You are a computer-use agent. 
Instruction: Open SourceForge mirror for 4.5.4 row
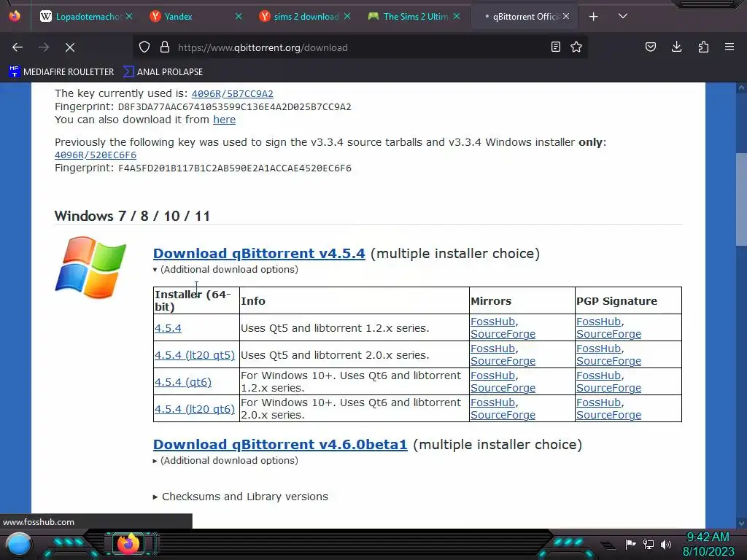click(x=503, y=334)
